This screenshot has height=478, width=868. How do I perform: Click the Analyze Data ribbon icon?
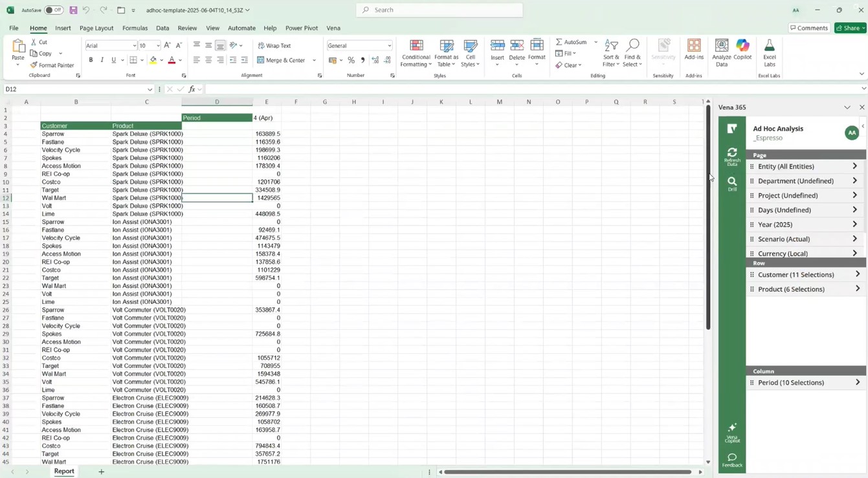coord(722,53)
